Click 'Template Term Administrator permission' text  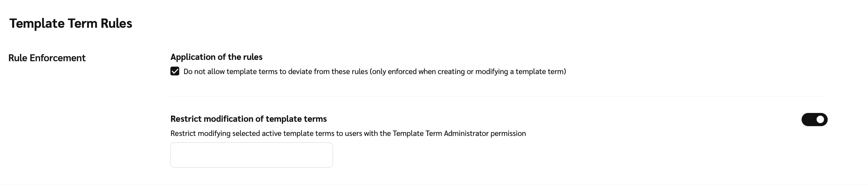(x=459, y=133)
